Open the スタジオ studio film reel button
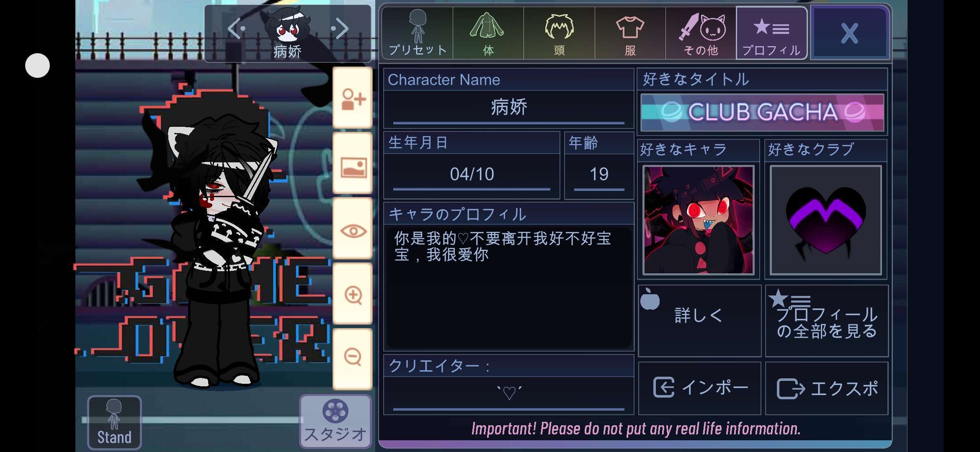980x452 pixels. (335, 421)
